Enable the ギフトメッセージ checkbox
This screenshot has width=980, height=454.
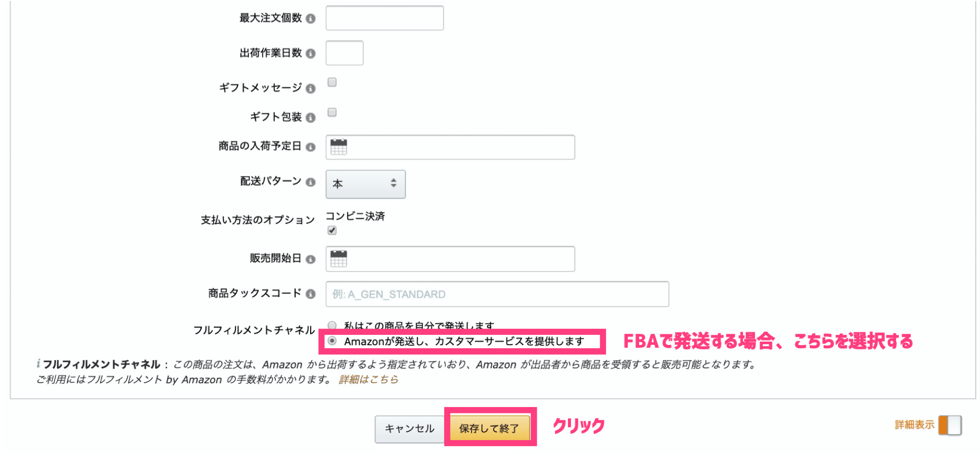[x=332, y=82]
